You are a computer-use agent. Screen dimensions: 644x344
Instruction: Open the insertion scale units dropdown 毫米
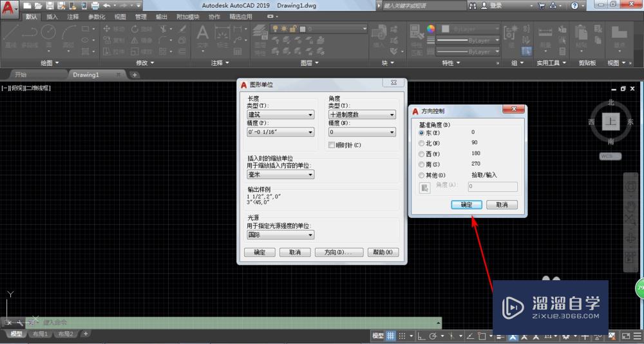(281, 175)
